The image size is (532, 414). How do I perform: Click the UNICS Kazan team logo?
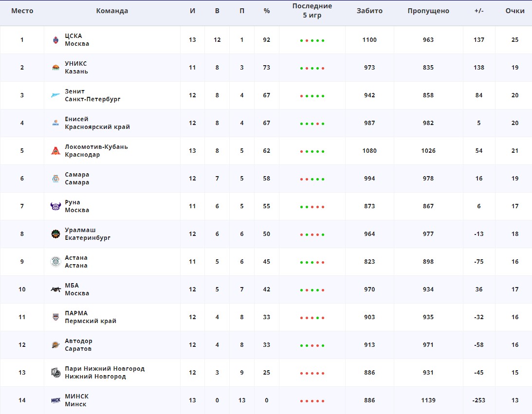point(55,68)
